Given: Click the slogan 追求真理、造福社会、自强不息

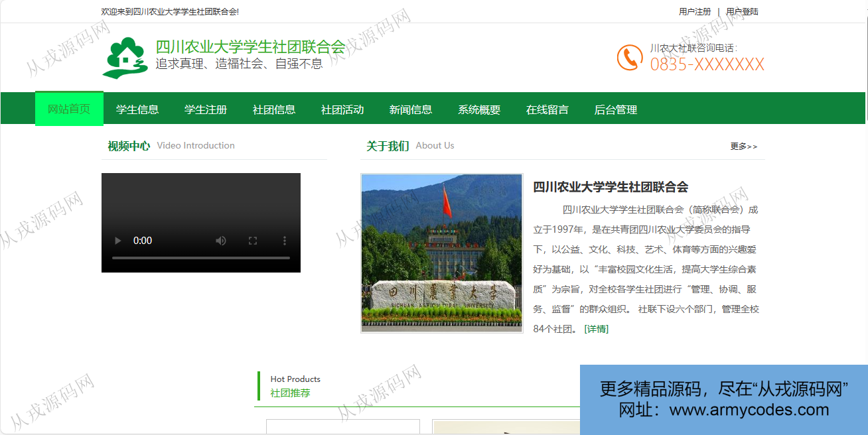Looking at the screenshot, I should (x=239, y=64).
